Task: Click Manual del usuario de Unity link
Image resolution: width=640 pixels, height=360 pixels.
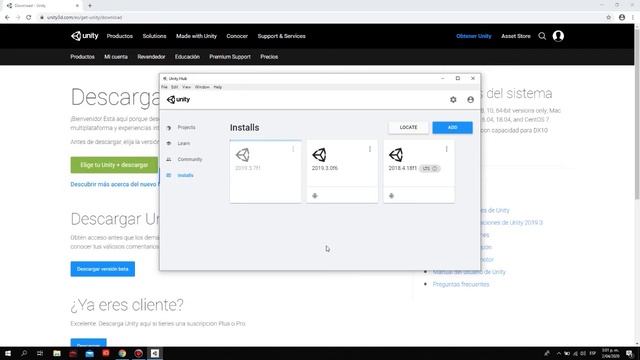Action: (469, 272)
